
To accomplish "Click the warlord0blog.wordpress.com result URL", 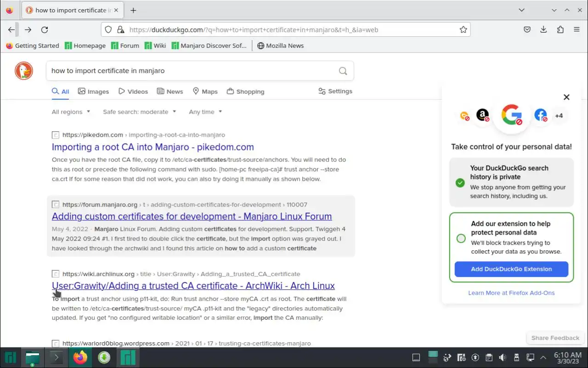I will [x=187, y=343].
